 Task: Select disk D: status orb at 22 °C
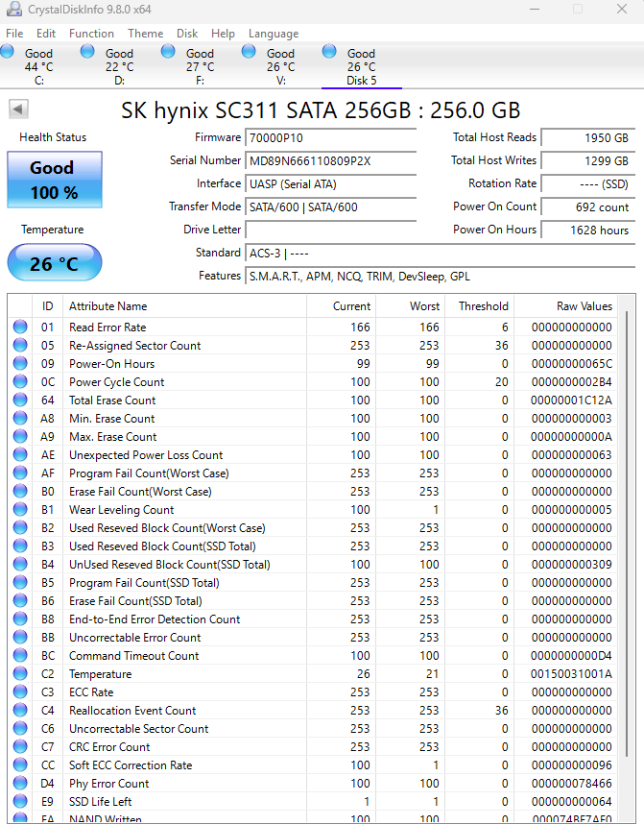click(87, 51)
